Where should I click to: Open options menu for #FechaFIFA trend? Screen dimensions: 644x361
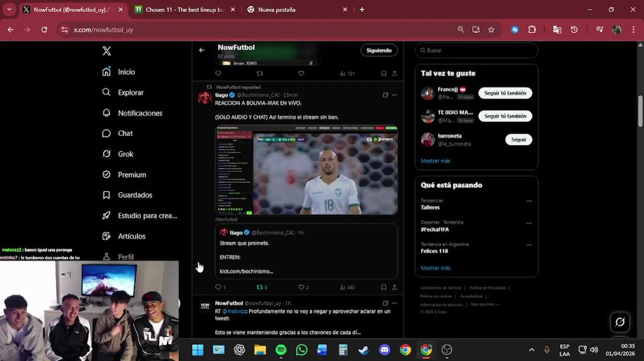coord(529,223)
